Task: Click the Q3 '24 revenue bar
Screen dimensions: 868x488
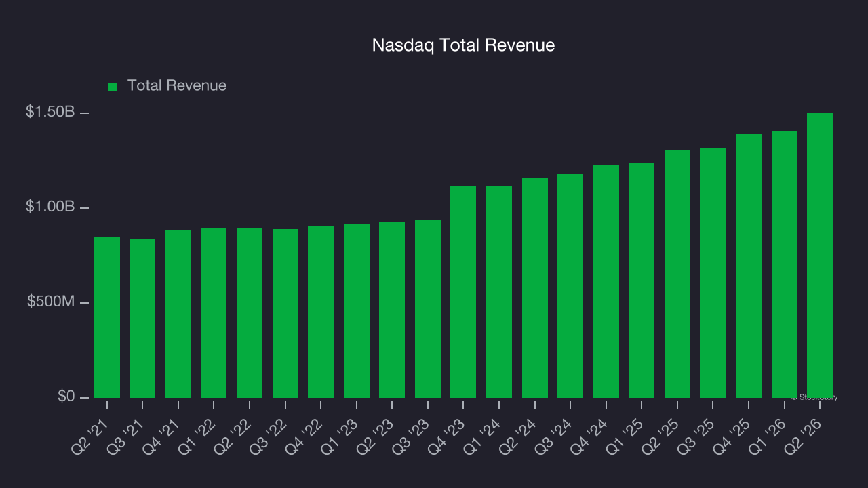Action: (570, 286)
